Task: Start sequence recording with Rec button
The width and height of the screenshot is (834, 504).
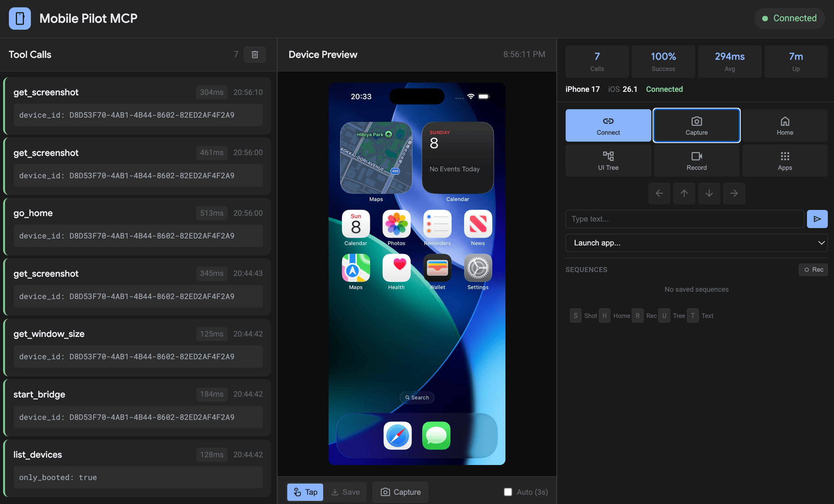Action: click(x=813, y=270)
